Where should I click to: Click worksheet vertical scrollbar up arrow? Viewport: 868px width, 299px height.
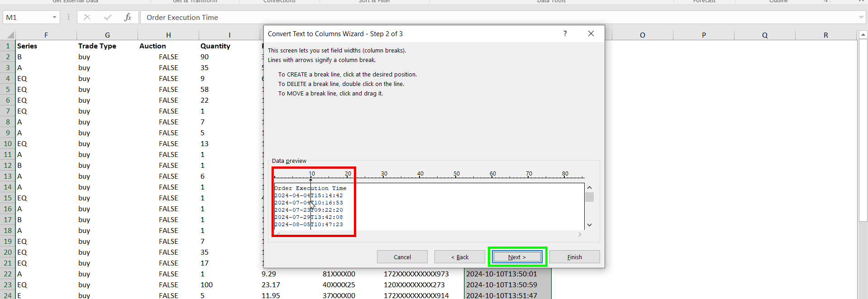coord(863,35)
